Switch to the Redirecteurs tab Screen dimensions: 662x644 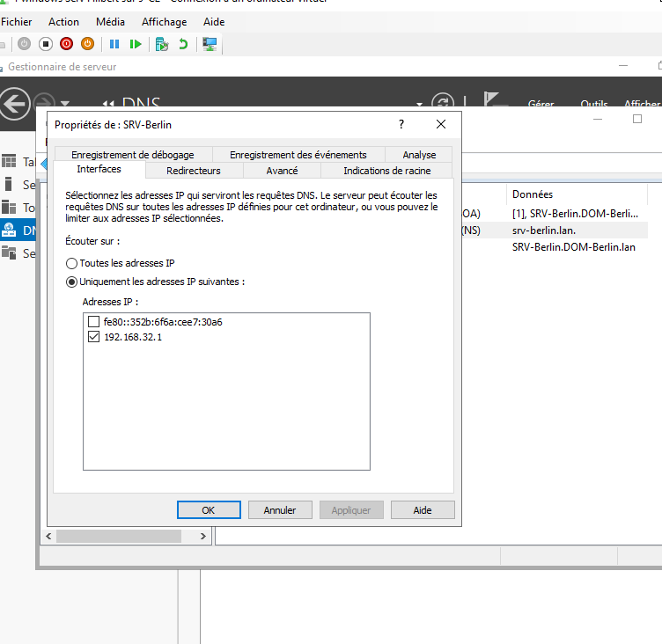point(193,171)
